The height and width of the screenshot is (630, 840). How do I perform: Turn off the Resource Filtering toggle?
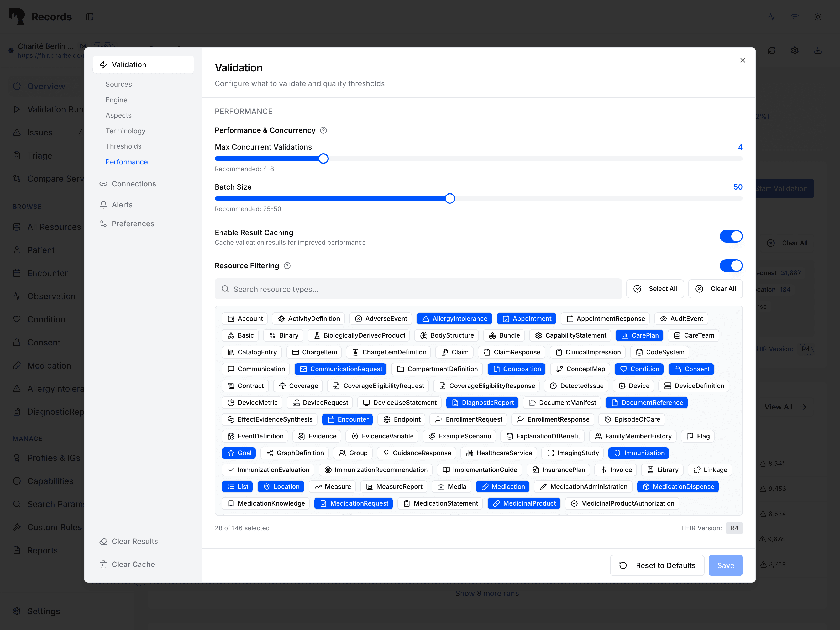(x=731, y=265)
